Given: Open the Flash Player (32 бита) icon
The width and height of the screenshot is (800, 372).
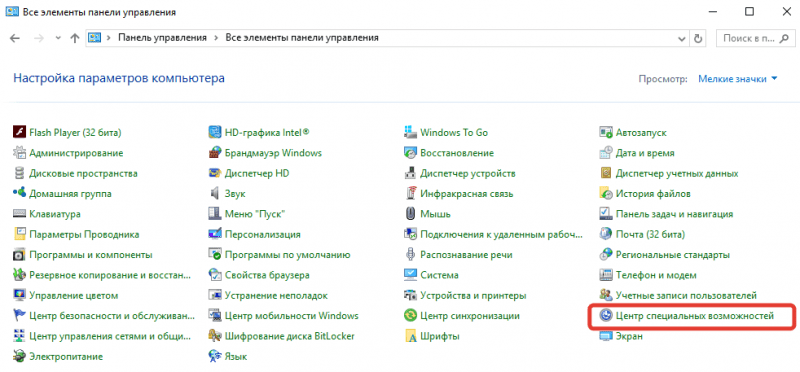Looking at the screenshot, I should point(19,133).
